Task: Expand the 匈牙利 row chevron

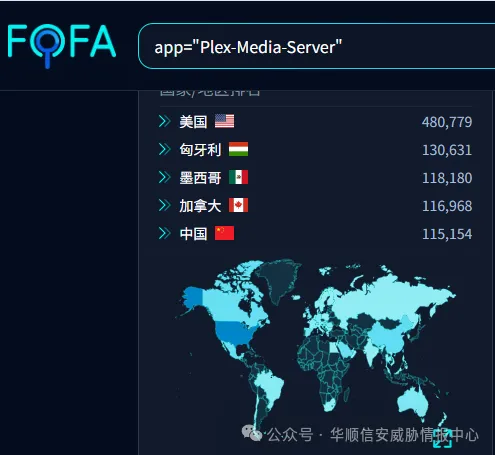Action: pyautogui.click(x=165, y=149)
